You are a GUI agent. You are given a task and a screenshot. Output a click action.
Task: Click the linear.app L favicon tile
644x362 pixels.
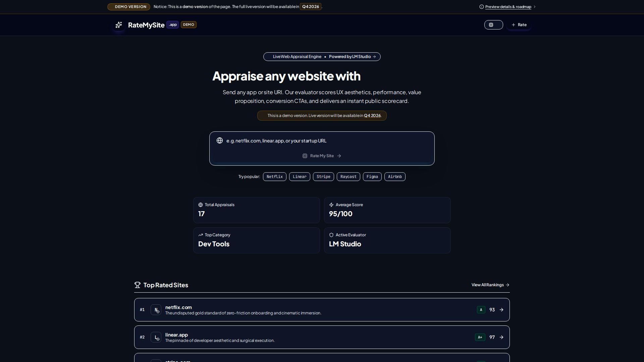pos(156,337)
